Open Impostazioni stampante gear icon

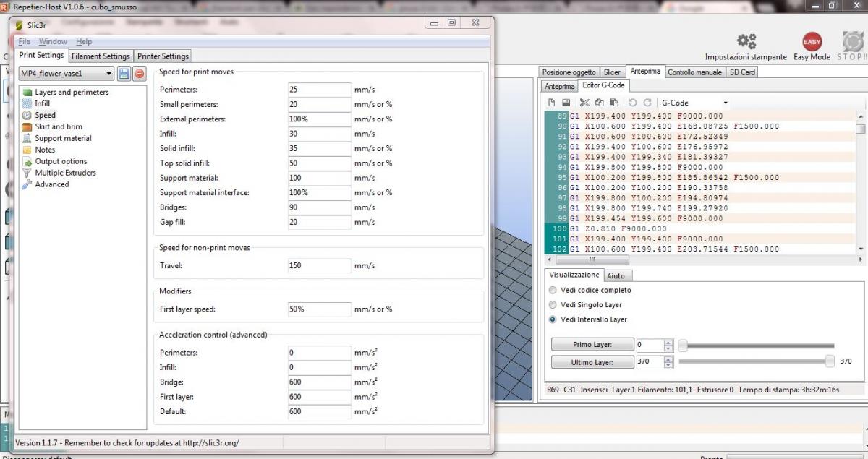tap(746, 42)
